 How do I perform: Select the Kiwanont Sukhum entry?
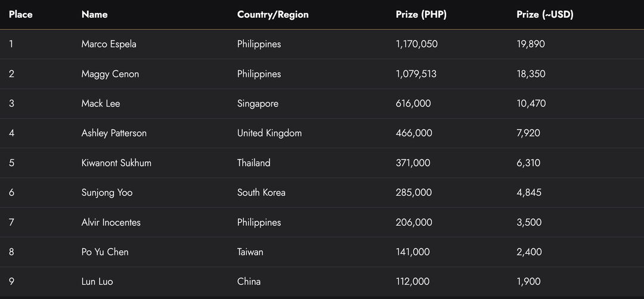tap(116, 163)
